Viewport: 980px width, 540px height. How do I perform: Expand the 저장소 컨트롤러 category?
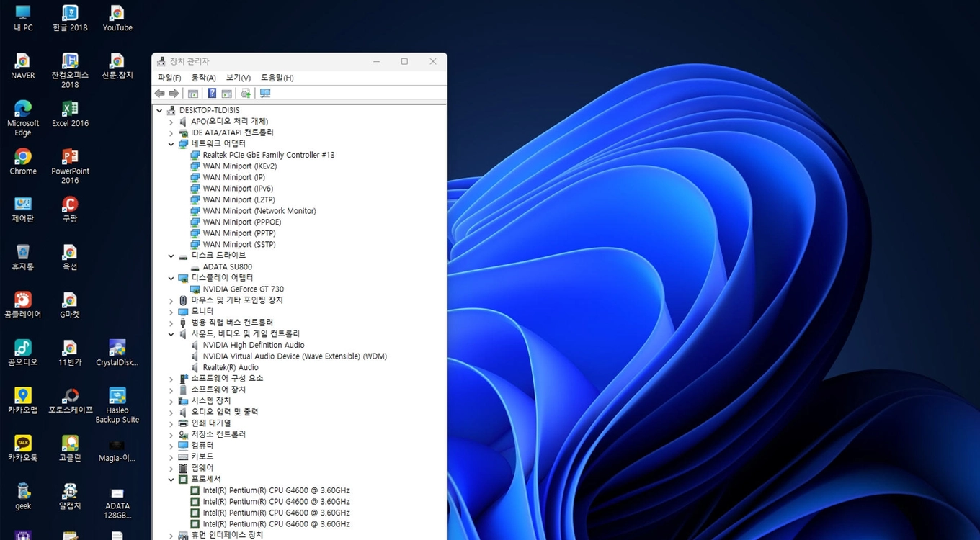171,435
